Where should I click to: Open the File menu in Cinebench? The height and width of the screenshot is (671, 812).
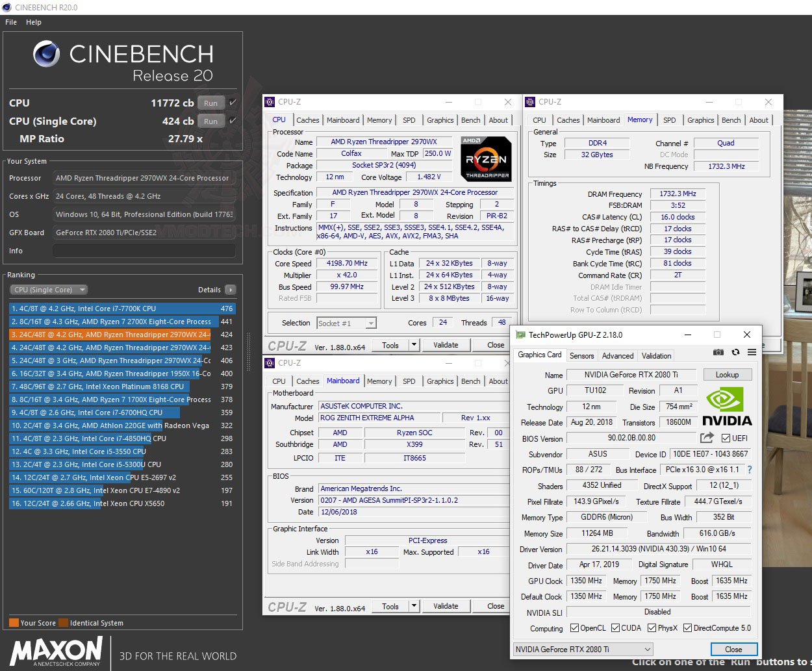(10, 22)
